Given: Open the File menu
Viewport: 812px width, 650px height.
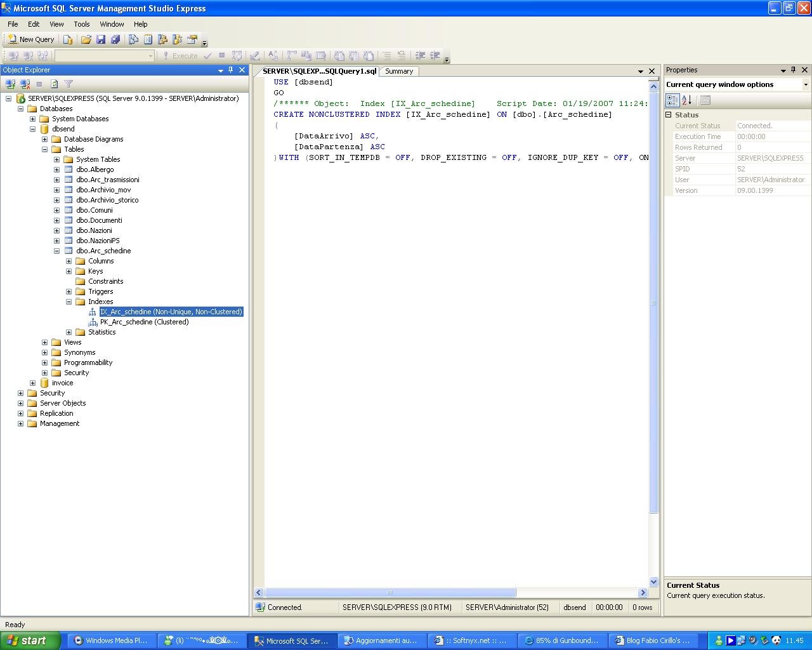Looking at the screenshot, I should point(13,24).
